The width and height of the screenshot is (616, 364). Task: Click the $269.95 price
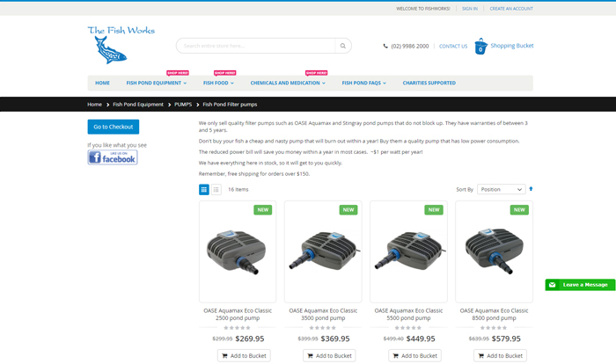(250, 339)
